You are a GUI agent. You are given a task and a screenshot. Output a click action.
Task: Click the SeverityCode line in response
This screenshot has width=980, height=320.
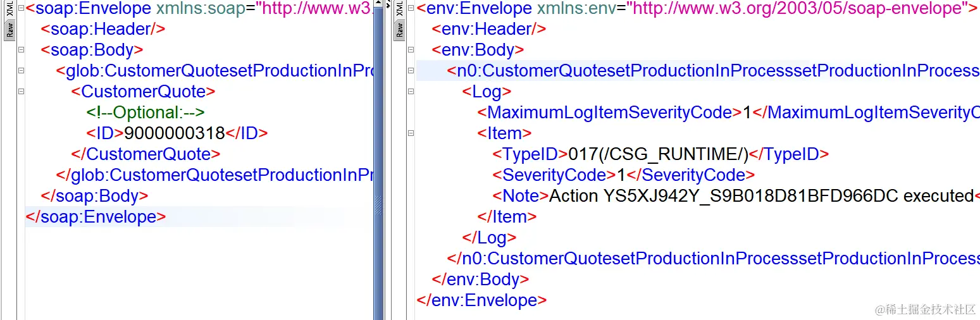624,175
